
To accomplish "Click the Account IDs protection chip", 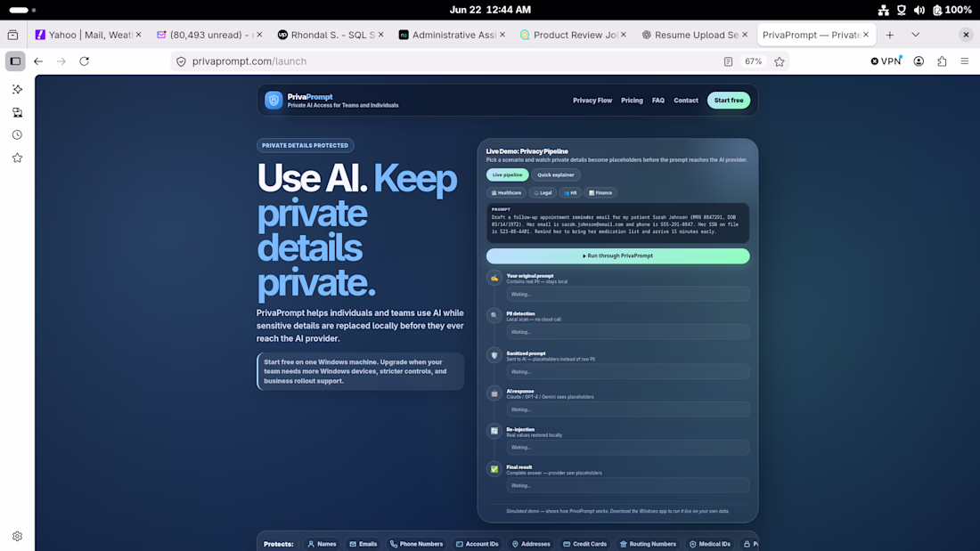I will tap(478, 544).
